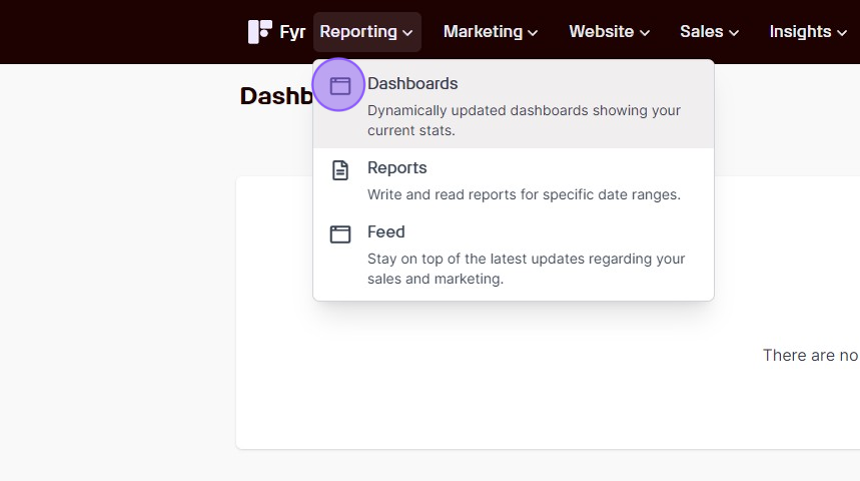This screenshot has width=860, height=481.
Task: Click the Dashboards window icon
Action: click(x=340, y=86)
